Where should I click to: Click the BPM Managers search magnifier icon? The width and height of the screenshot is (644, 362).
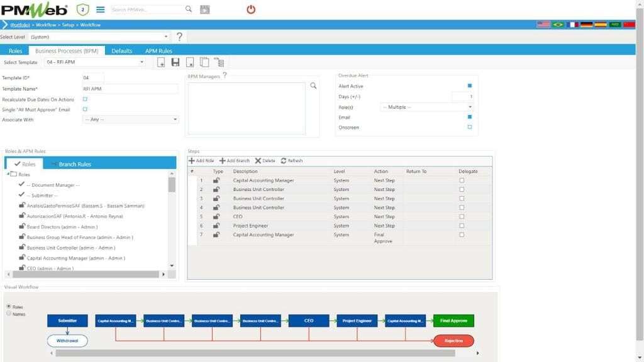tap(313, 85)
